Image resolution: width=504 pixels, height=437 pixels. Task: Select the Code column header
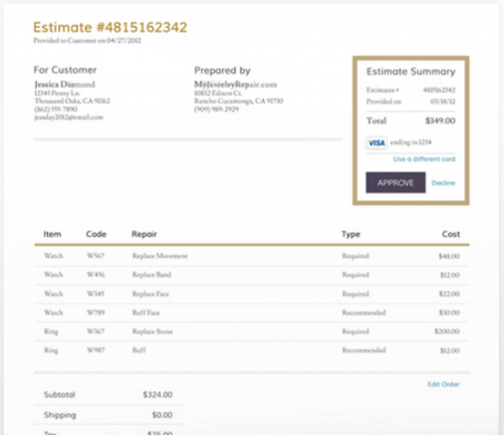[x=95, y=234]
